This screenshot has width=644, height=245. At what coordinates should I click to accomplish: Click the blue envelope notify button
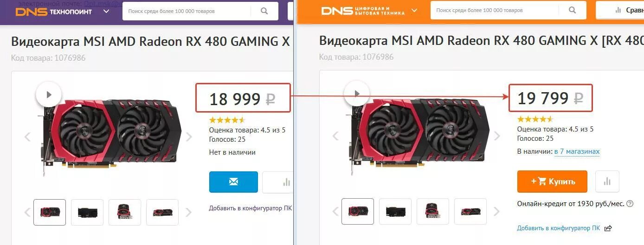(233, 182)
